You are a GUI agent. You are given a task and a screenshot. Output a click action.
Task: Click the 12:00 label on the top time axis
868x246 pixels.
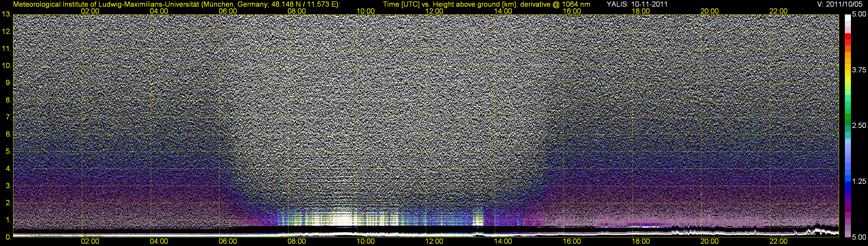click(x=434, y=11)
